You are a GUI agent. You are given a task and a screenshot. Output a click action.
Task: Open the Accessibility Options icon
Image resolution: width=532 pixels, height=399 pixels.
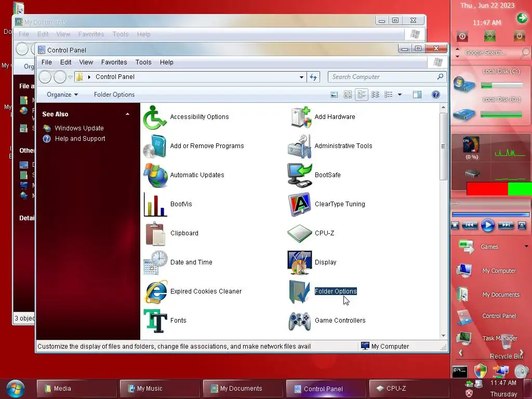click(155, 117)
